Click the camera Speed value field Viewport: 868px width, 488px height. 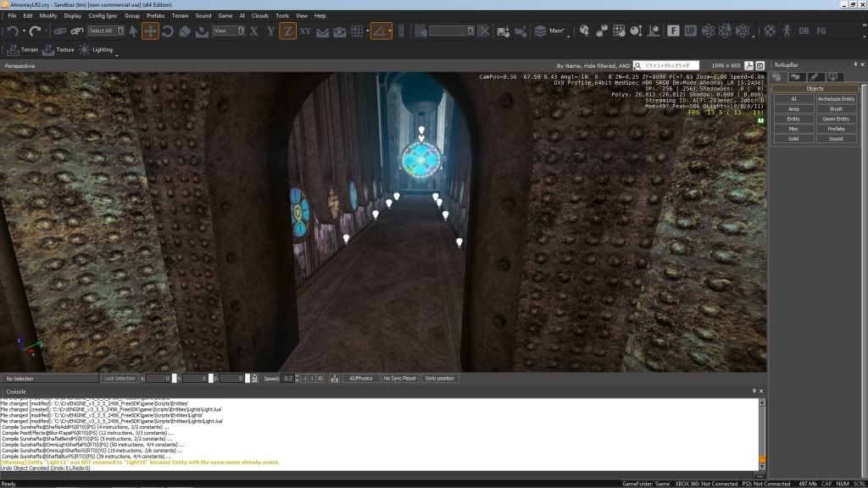pos(287,379)
